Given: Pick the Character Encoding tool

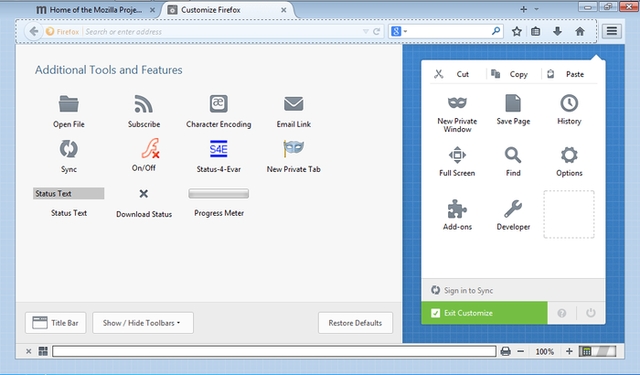Looking at the screenshot, I should tap(219, 104).
